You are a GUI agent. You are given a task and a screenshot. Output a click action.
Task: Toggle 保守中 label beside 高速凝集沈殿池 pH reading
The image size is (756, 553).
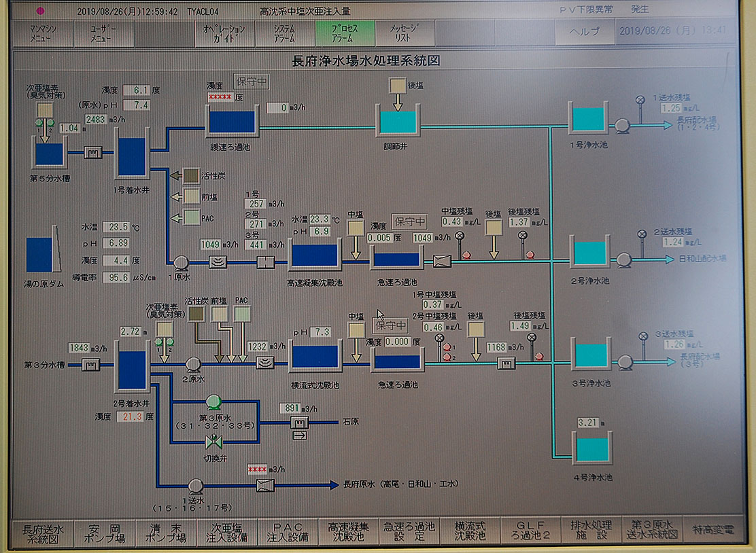click(x=410, y=221)
